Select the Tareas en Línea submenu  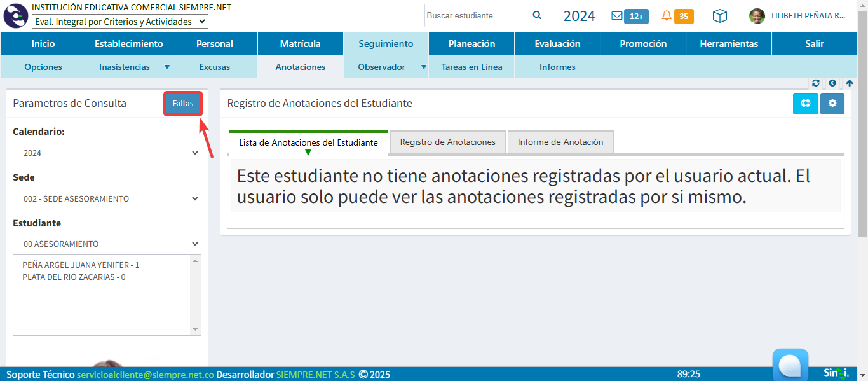pos(471,67)
